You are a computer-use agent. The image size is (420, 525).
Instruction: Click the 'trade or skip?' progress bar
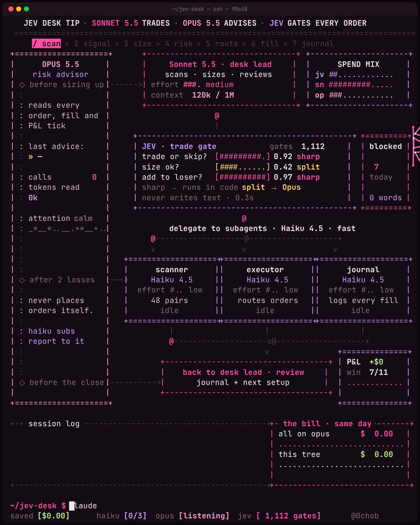(243, 157)
